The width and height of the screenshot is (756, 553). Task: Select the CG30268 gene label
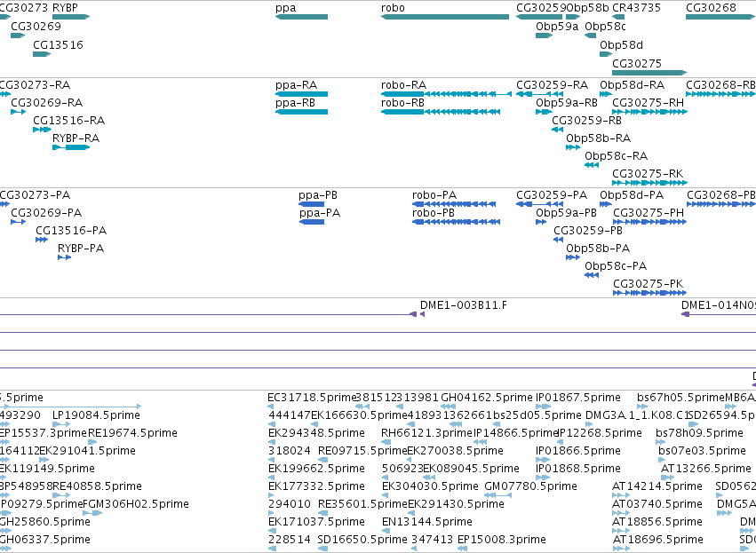click(x=712, y=8)
